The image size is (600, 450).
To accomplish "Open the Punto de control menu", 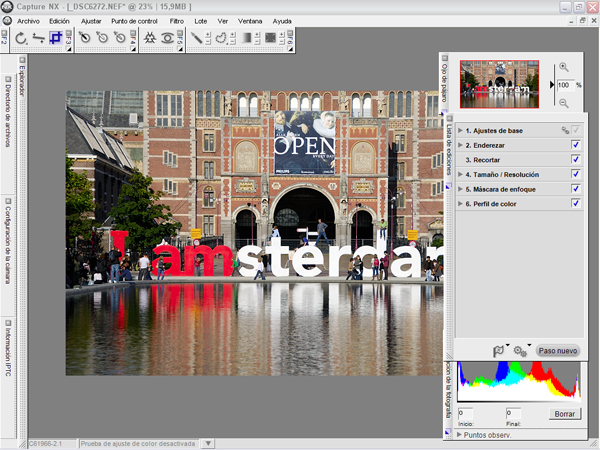I will [x=134, y=21].
